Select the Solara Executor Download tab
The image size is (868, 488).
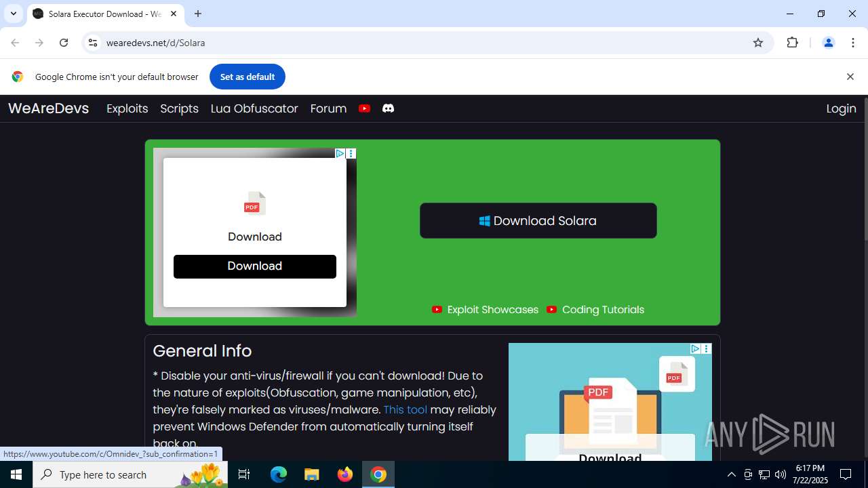(x=105, y=14)
